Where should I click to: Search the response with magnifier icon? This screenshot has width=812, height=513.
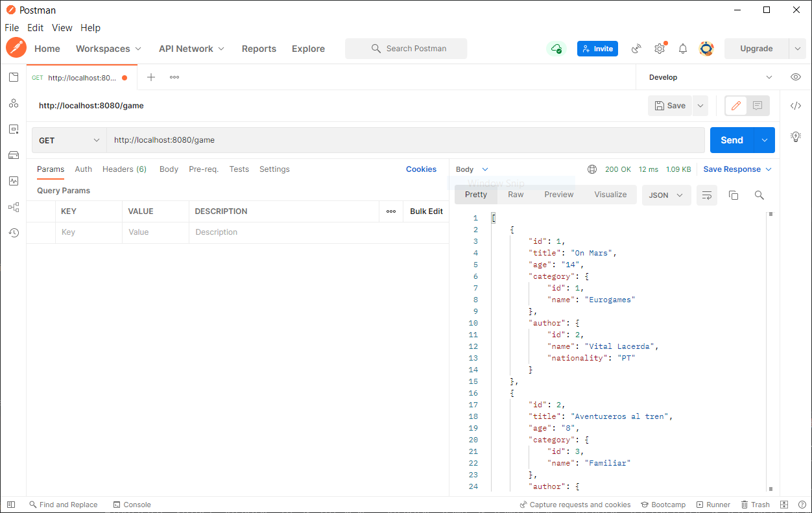(759, 195)
